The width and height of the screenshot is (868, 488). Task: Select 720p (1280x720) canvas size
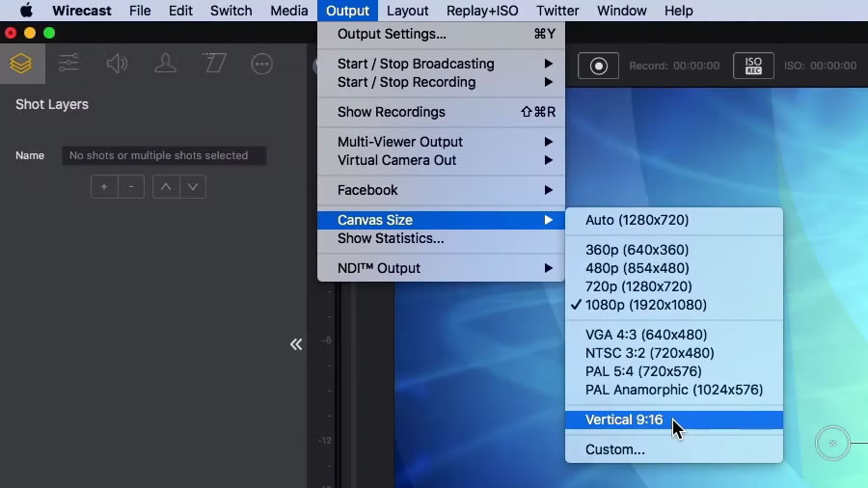click(674, 286)
